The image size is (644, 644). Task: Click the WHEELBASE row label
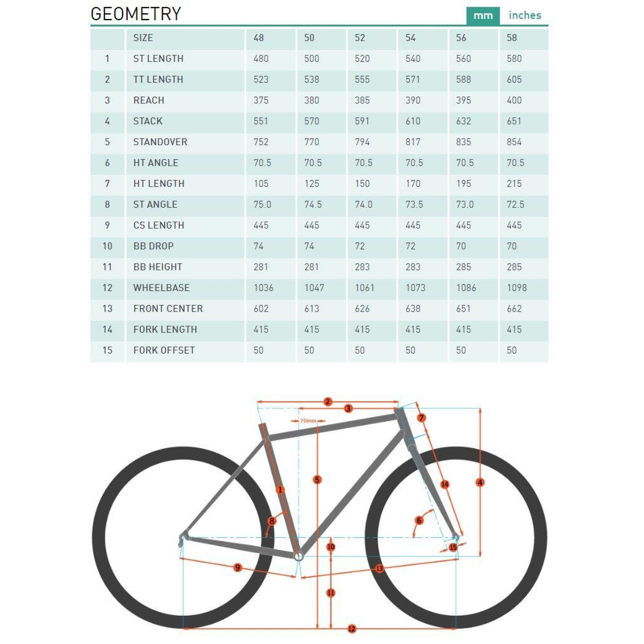click(161, 288)
